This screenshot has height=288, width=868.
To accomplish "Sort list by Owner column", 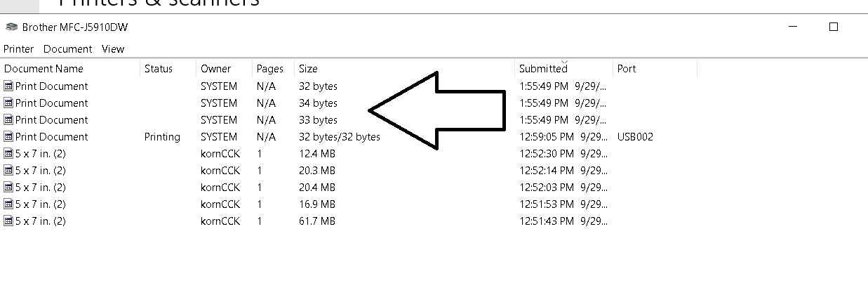I will (225, 69).
